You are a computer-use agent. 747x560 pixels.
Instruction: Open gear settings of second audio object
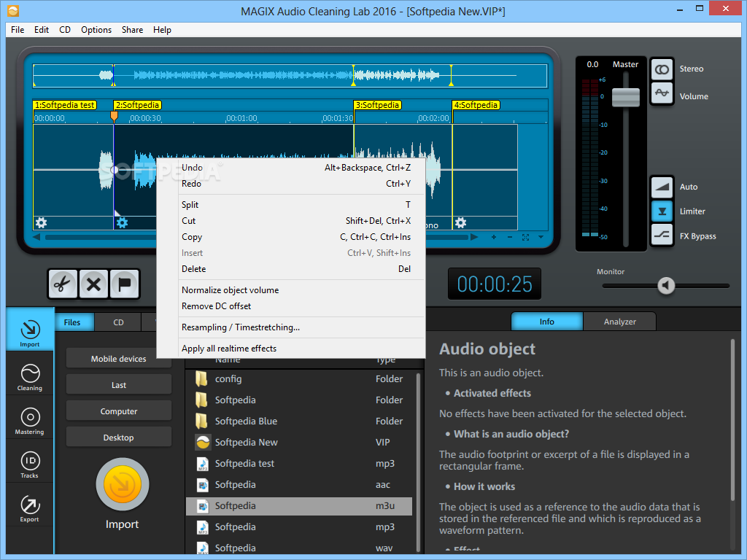[x=122, y=222]
